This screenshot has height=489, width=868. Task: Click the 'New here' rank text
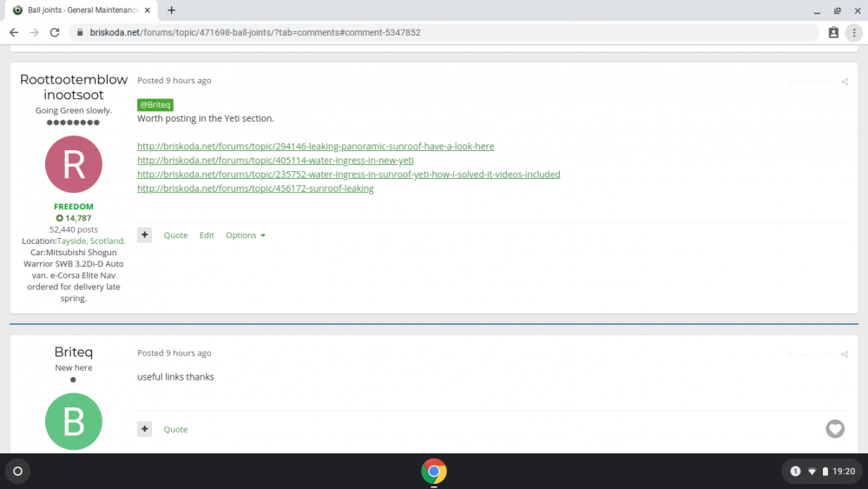click(x=74, y=367)
